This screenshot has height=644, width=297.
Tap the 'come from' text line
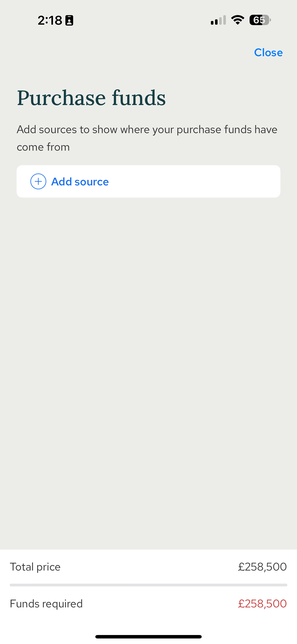coord(43,147)
